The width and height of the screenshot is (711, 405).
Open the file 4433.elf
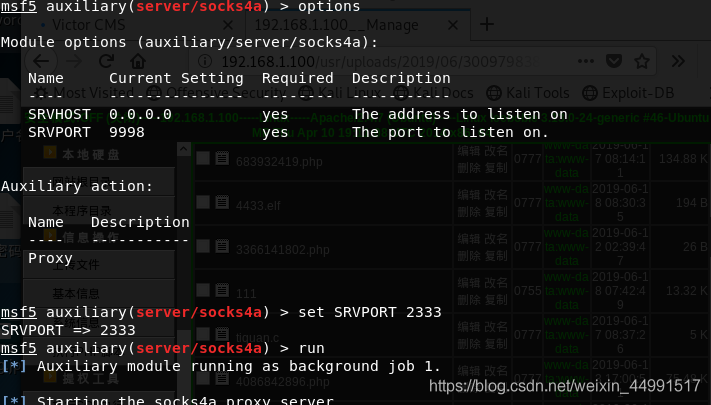pyautogui.click(x=258, y=206)
